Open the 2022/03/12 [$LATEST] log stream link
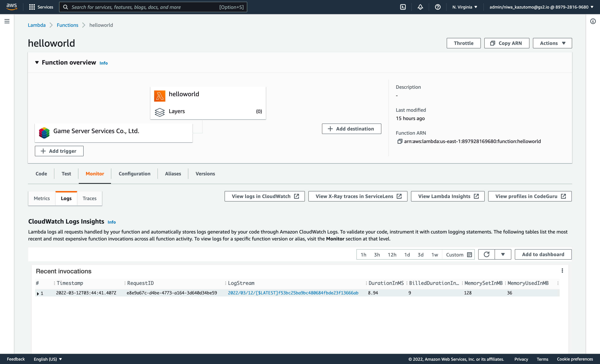This screenshot has height=364, width=600. [x=293, y=293]
